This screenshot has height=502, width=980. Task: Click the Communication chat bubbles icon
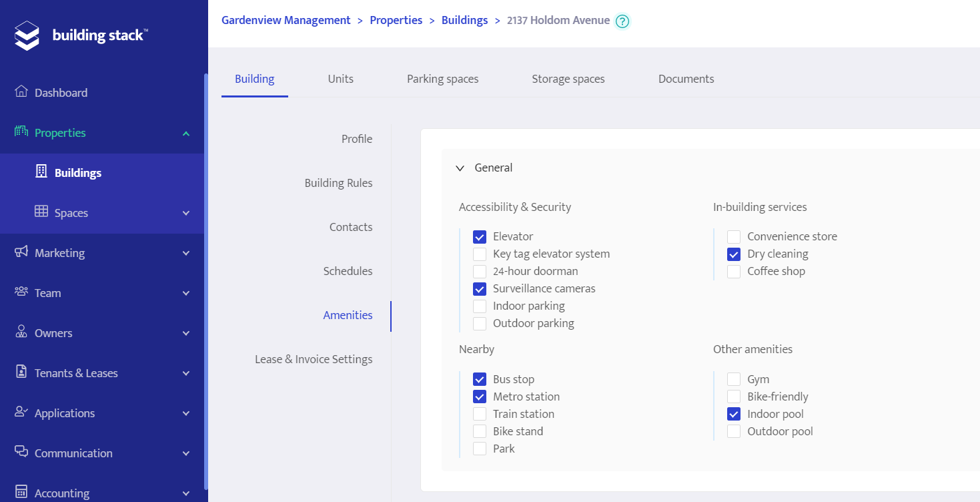pyautogui.click(x=21, y=452)
